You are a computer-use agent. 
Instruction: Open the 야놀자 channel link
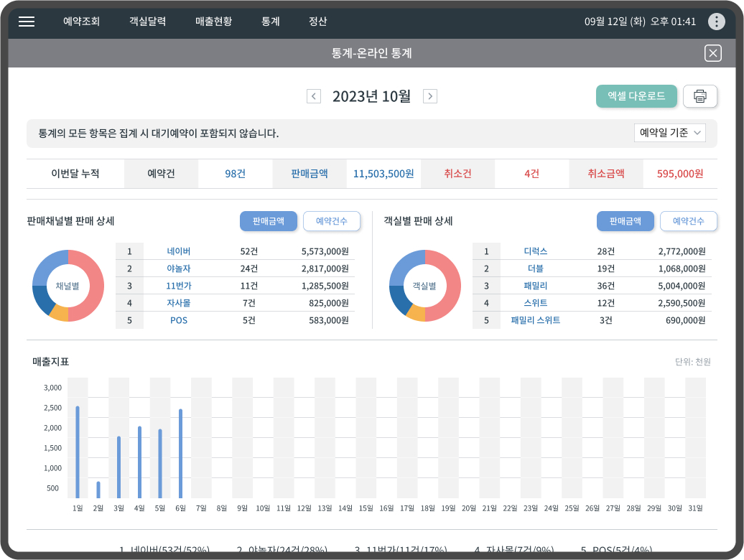178,269
